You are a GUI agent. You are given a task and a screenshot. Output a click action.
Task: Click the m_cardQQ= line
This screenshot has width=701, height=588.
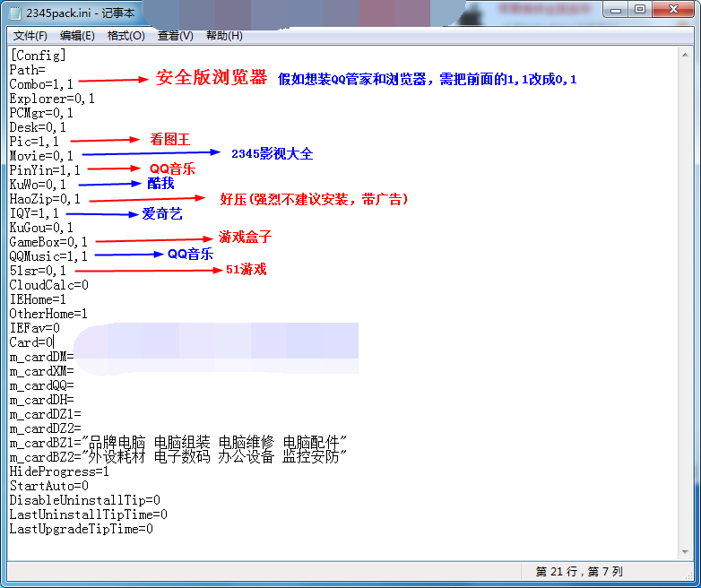pyautogui.click(x=41, y=385)
